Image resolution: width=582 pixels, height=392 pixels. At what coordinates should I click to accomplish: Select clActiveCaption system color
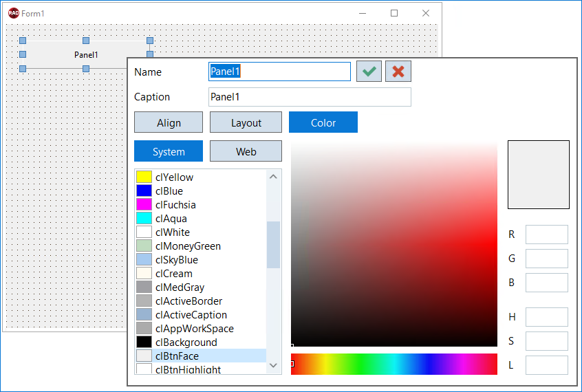201,314
